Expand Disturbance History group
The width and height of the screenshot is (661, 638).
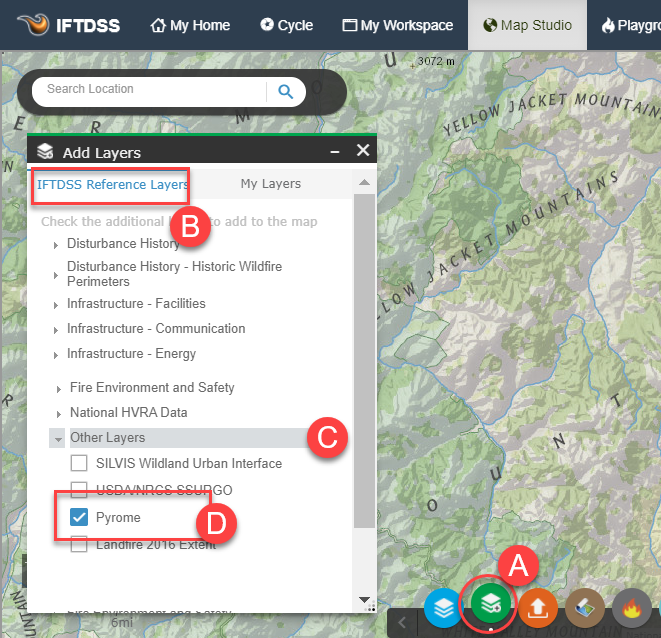pyautogui.click(x=56, y=245)
